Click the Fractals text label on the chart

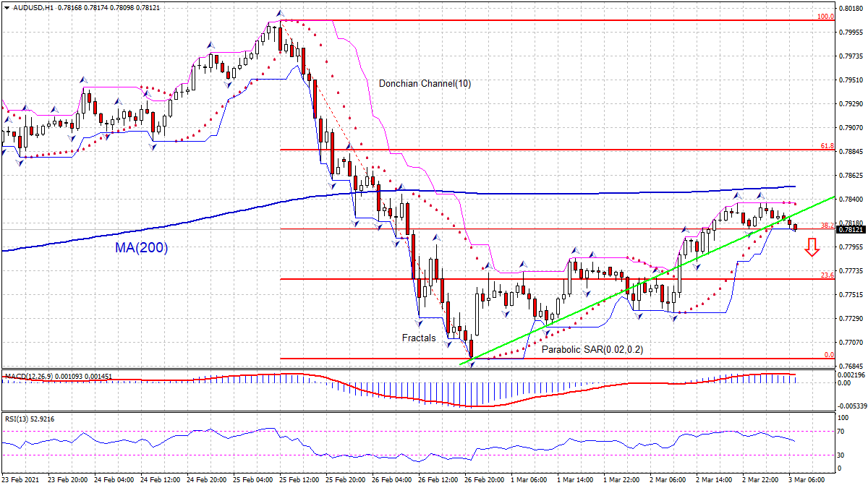(418, 338)
